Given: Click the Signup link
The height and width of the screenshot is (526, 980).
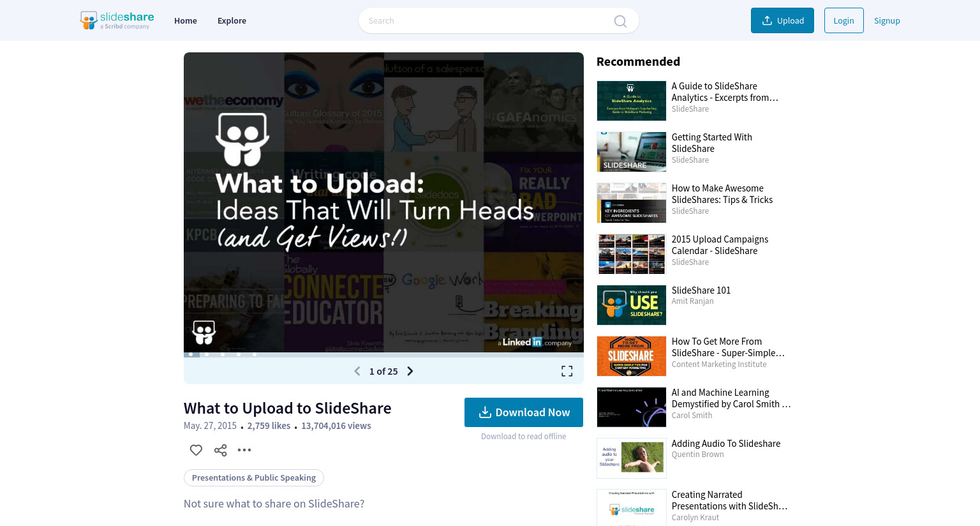Looking at the screenshot, I should point(887,20).
